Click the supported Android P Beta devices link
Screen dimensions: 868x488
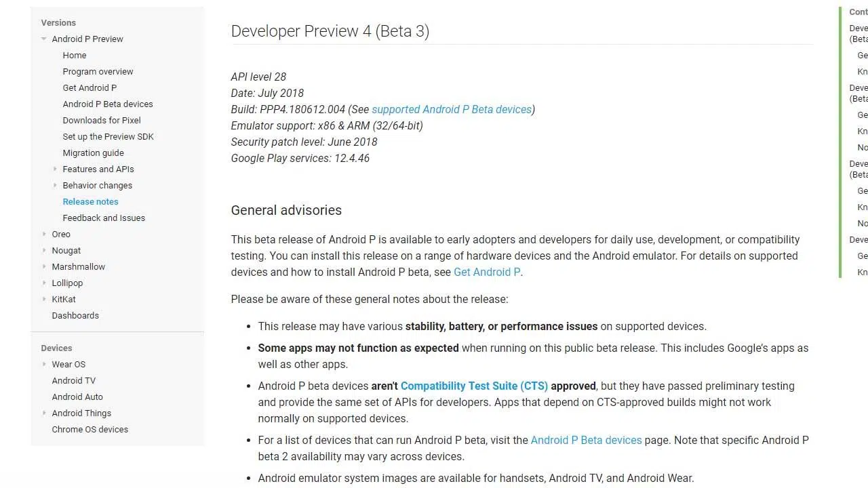tap(452, 110)
